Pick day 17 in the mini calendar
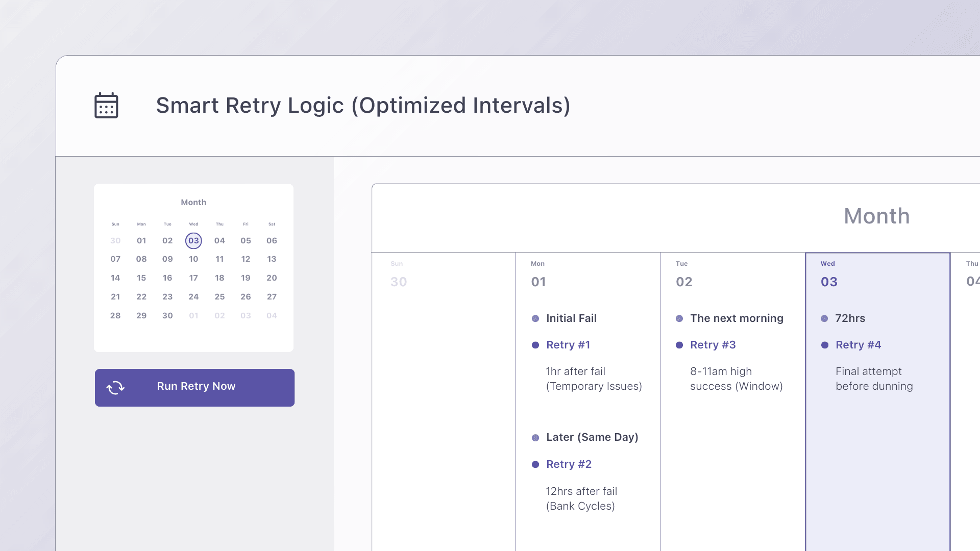 [193, 278]
